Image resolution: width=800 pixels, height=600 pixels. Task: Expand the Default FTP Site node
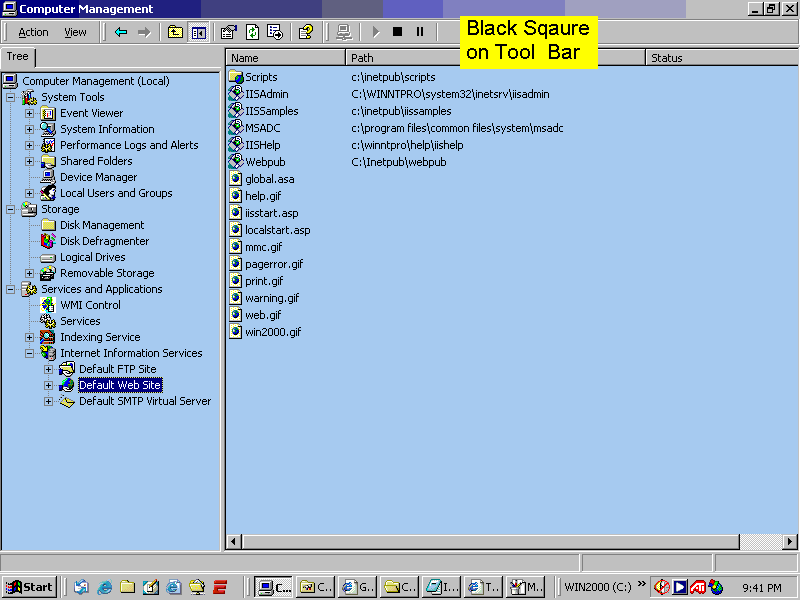click(48, 369)
